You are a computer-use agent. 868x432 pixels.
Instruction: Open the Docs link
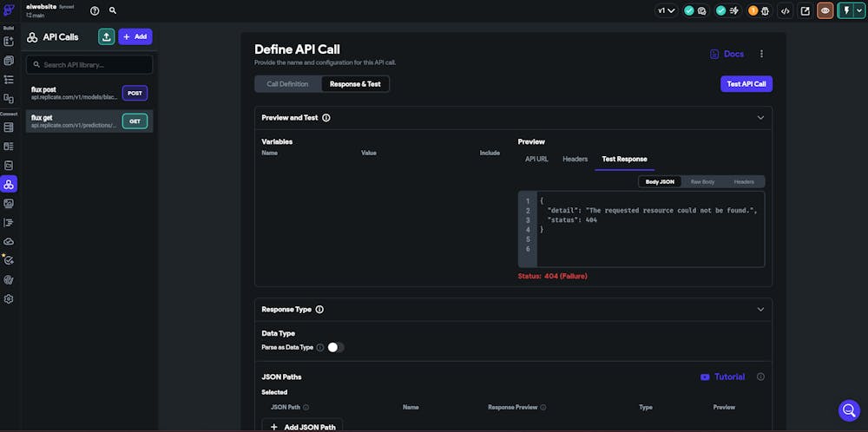[x=727, y=54]
